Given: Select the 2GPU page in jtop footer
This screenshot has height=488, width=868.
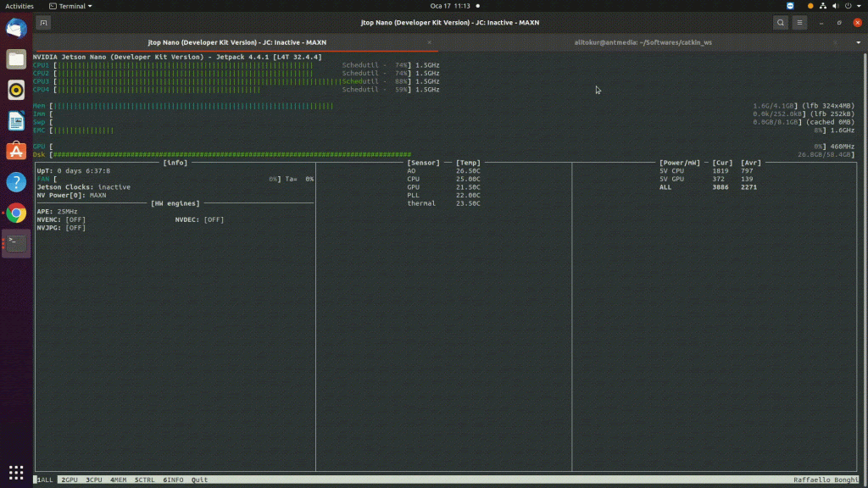Looking at the screenshot, I should (70, 480).
